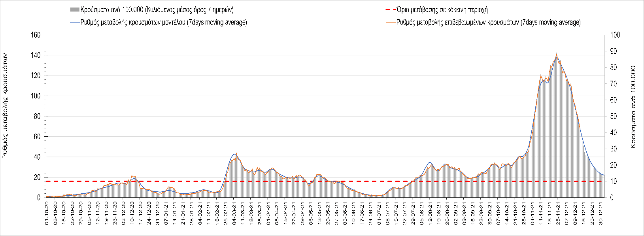Click right axis title 'Κρούσματα ανά 100.000'
The image size is (644, 236).
point(633,107)
